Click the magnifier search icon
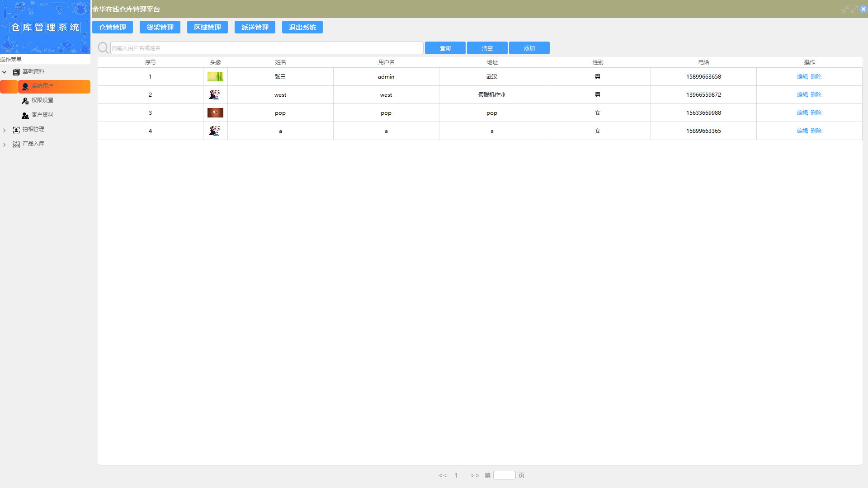868x488 pixels. 103,48
